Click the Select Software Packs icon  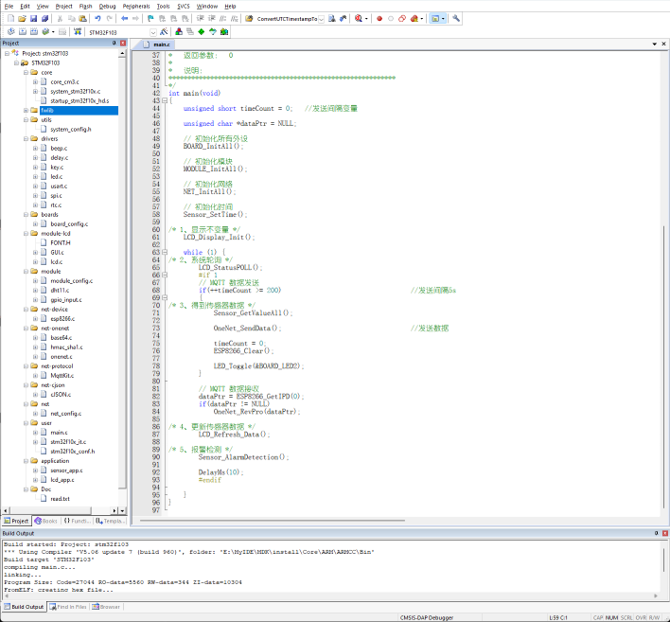click(x=213, y=32)
